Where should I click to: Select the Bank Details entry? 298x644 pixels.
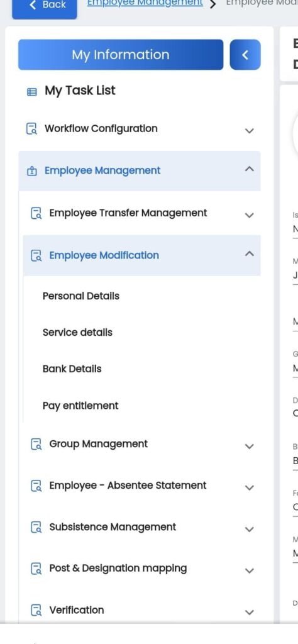click(72, 369)
